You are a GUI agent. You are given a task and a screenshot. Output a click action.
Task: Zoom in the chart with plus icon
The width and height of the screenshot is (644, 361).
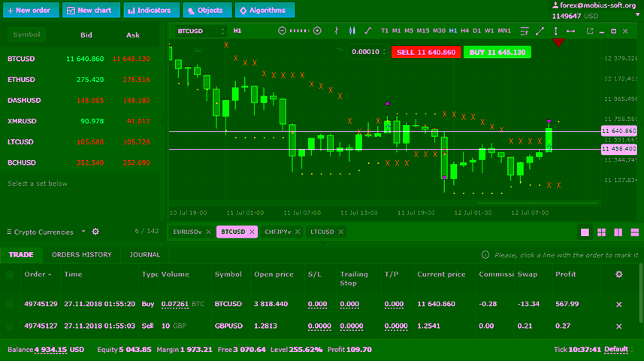point(317,31)
